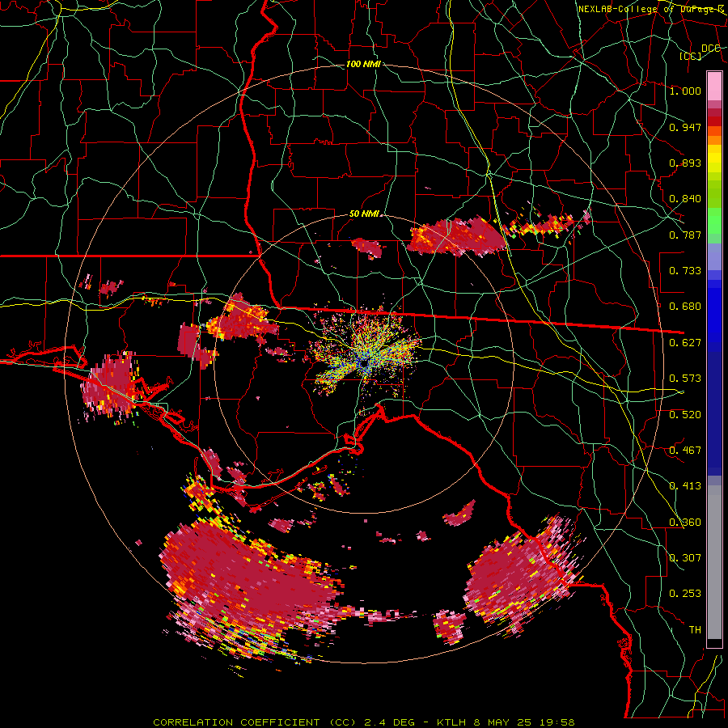Click the 0.360 scale label

click(x=685, y=523)
